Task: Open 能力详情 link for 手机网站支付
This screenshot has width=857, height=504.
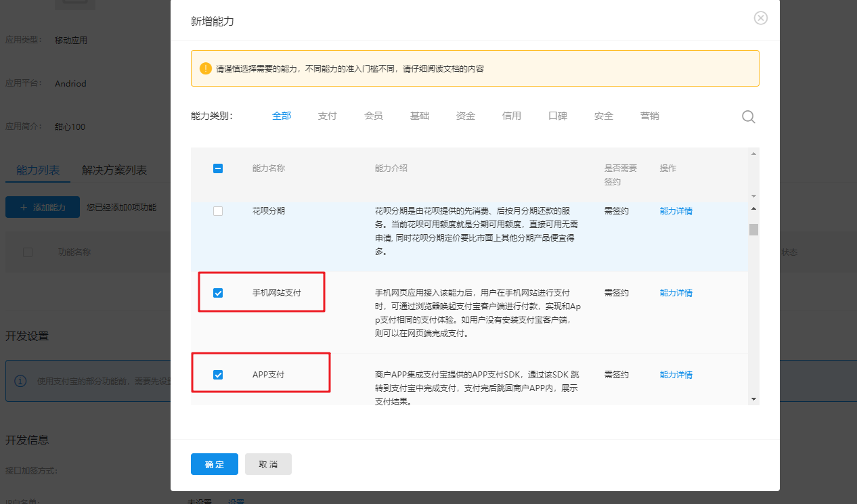Action: 676,293
